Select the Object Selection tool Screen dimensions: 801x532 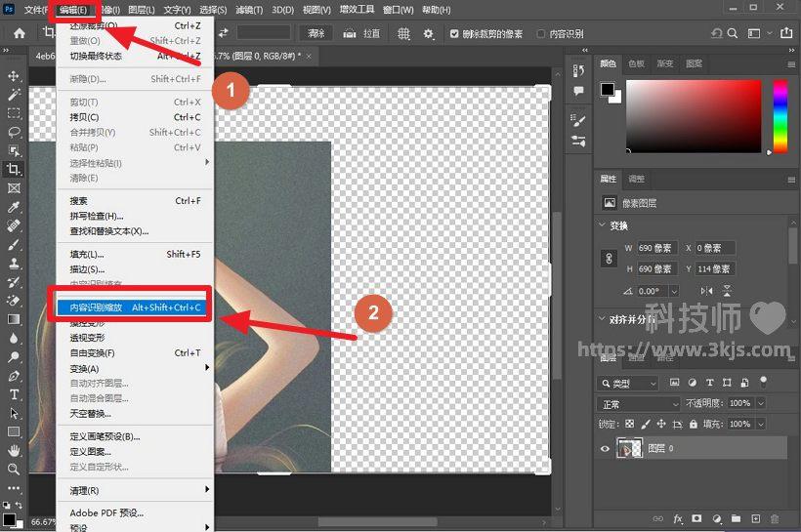[x=14, y=150]
